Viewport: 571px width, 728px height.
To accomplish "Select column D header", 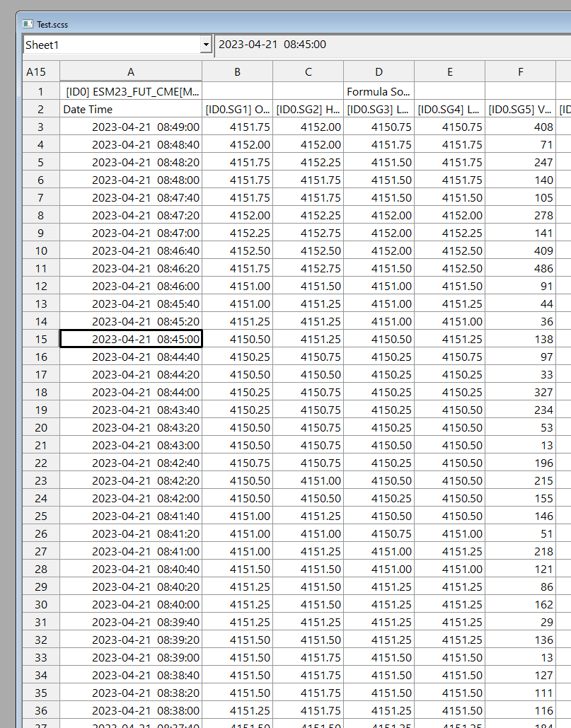I will point(379,72).
